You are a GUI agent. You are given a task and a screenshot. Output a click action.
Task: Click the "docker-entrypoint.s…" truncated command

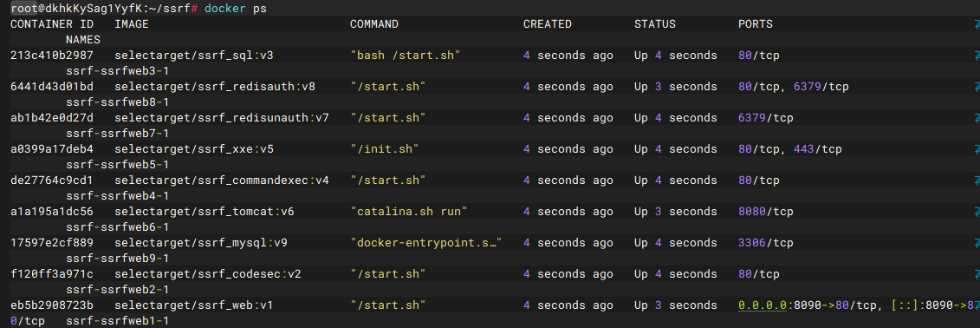point(427,243)
